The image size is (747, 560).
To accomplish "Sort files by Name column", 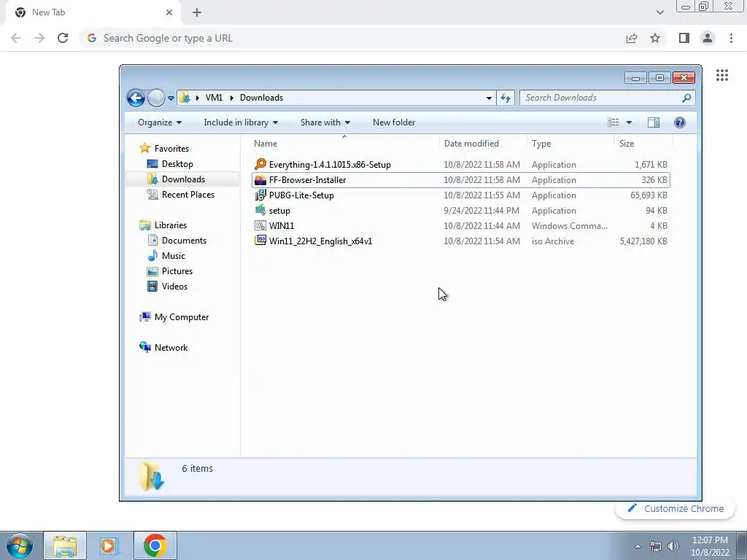I will click(266, 144).
